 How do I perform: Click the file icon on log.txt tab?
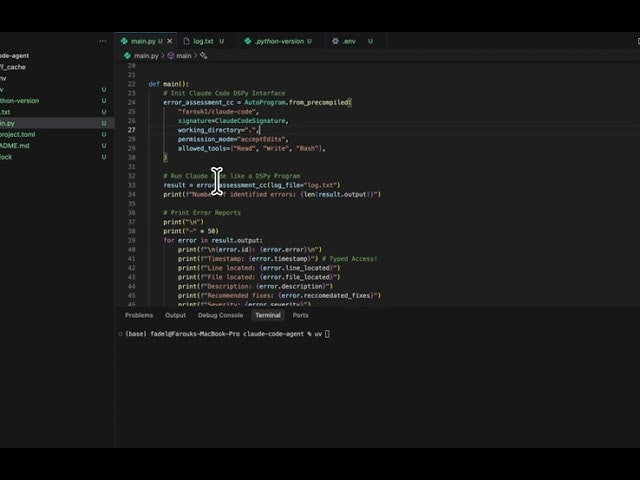click(x=185, y=41)
